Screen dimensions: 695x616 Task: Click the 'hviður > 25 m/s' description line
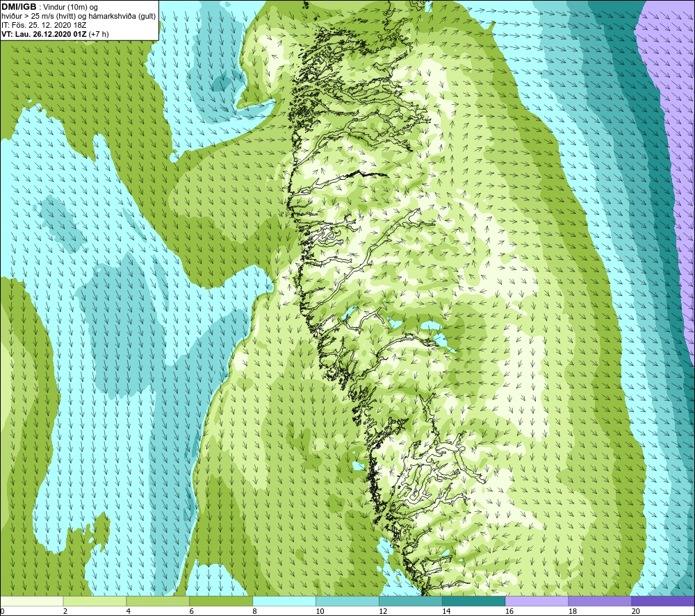click(79, 17)
